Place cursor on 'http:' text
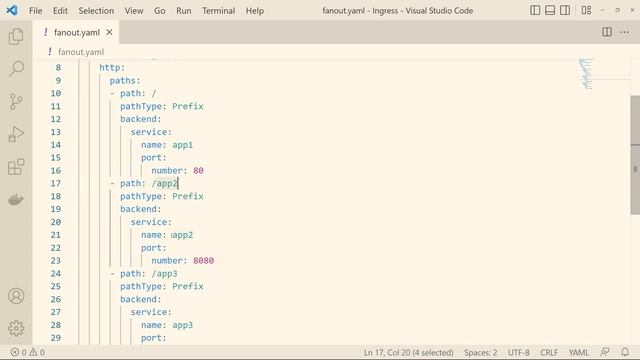The width and height of the screenshot is (640, 360). tap(112, 67)
